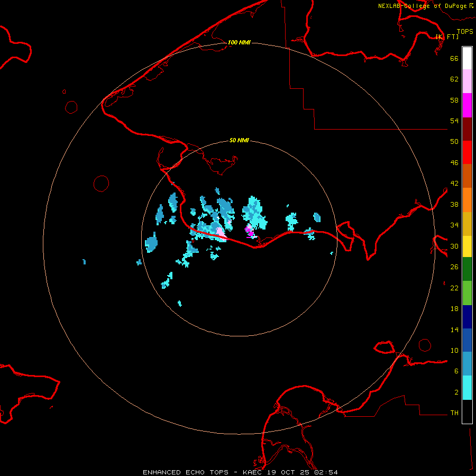Click the steel blue legend swatch

(467, 364)
